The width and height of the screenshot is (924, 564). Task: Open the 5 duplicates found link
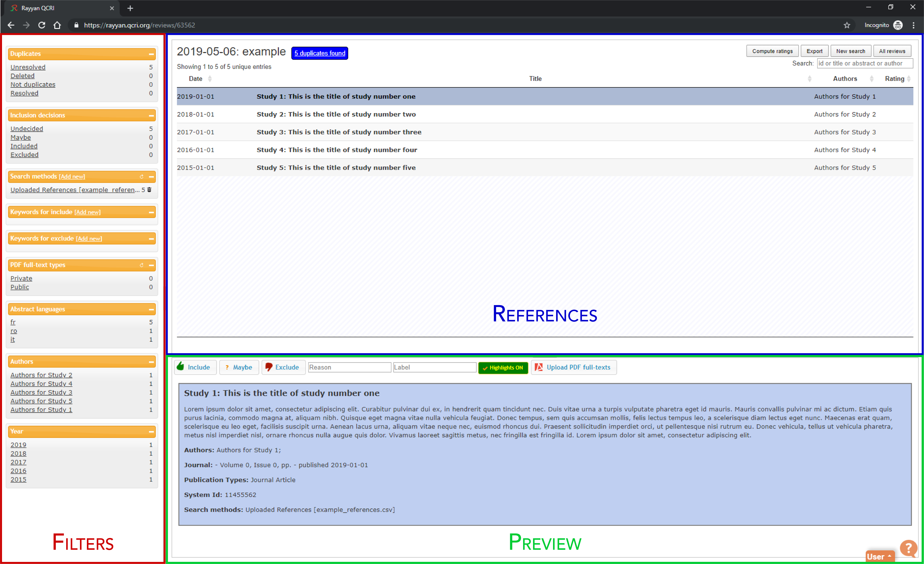320,53
